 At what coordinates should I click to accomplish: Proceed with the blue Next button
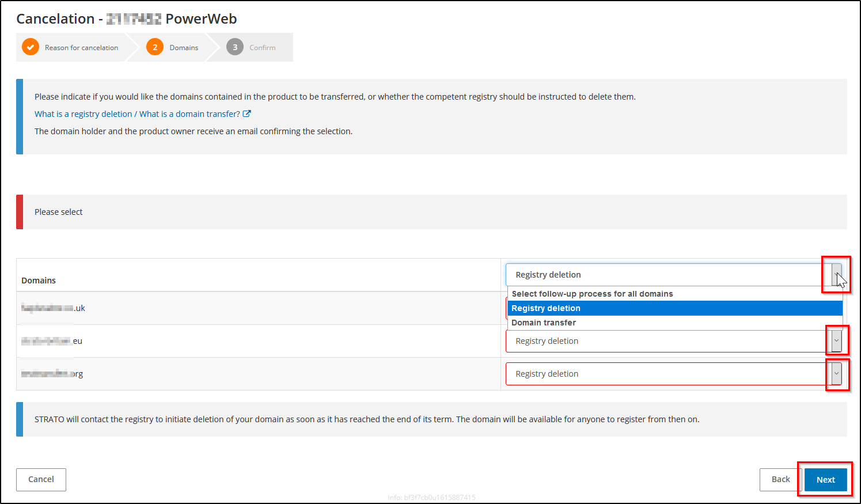point(825,480)
